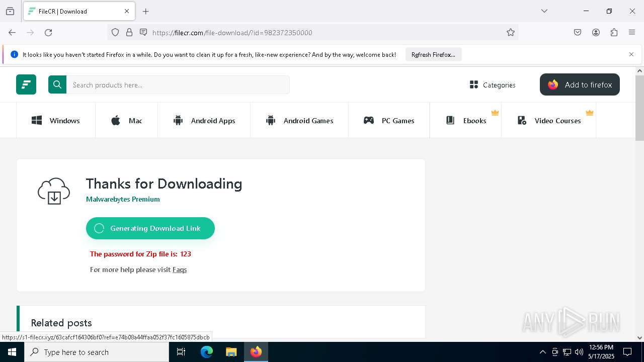Screen dimensions: 644x362
Task: Reload the current page
Action: pyautogui.click(x=48, y=32)
